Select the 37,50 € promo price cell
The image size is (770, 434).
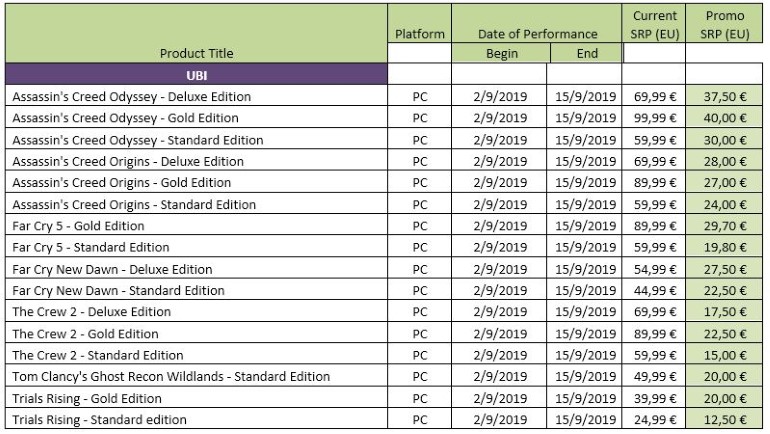pos(725,97)
